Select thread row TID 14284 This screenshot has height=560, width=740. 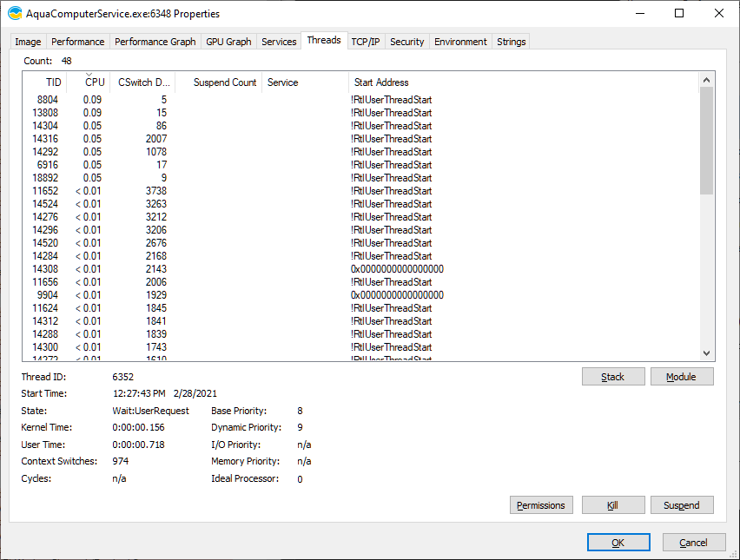click(x=360, y=256)
